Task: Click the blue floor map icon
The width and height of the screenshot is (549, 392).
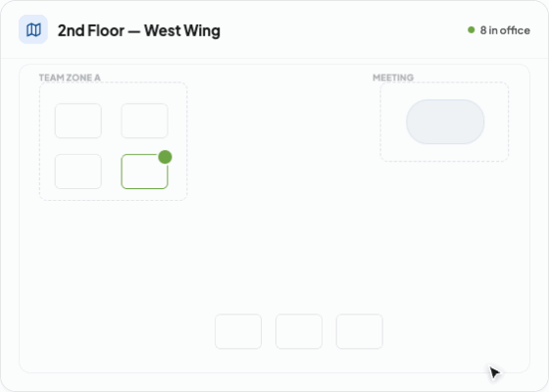Action: [x=33, y=29]
